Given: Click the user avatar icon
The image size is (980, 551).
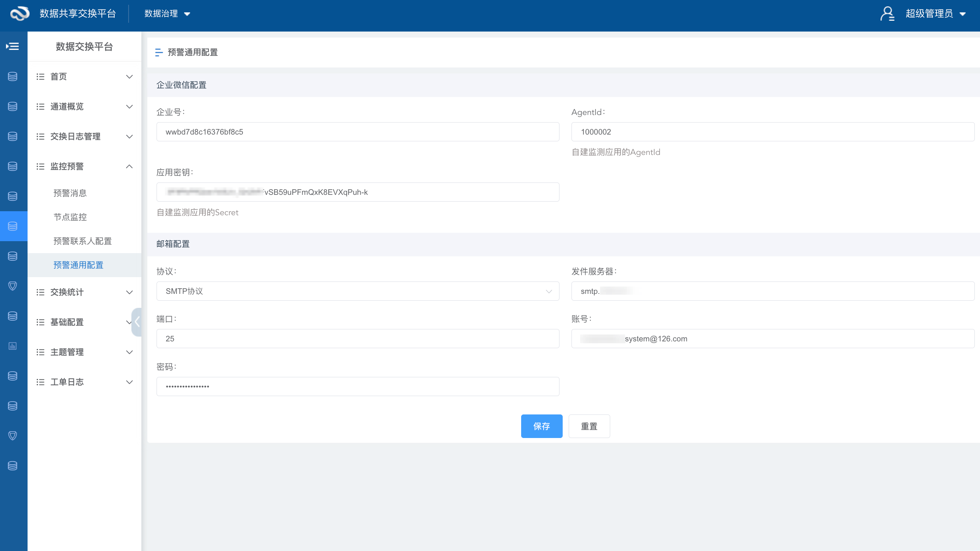Looking at the screenshot, I should click(887, 14).
